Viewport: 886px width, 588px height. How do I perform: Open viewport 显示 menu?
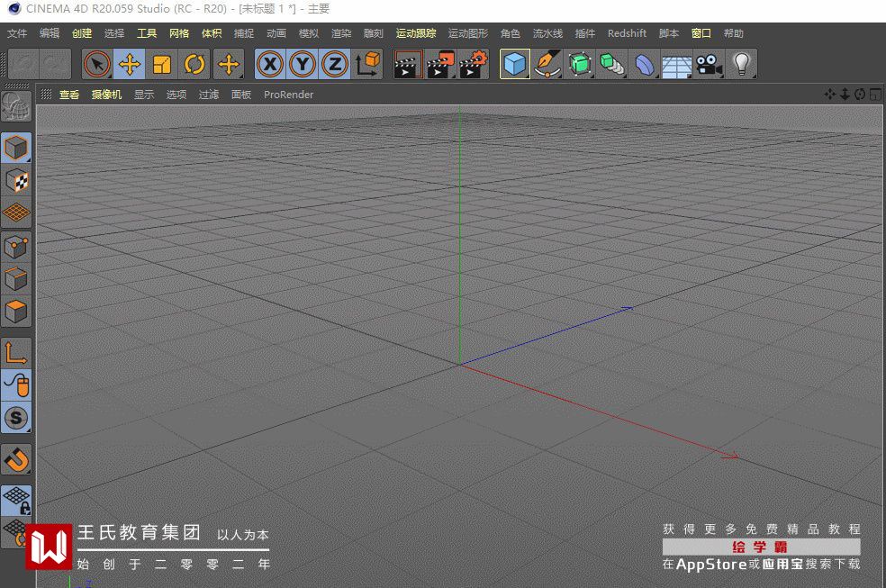coord(144,95)
